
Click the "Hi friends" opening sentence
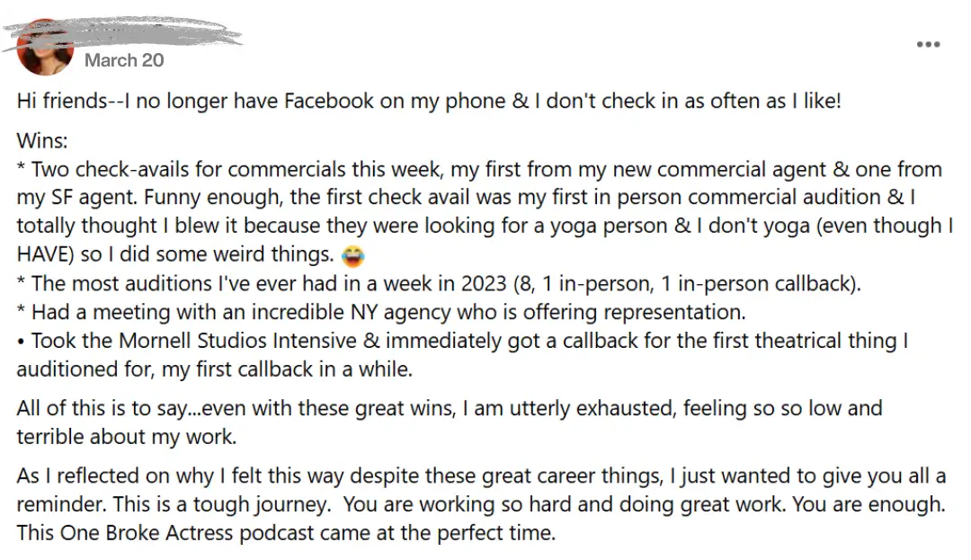[429, 101]
